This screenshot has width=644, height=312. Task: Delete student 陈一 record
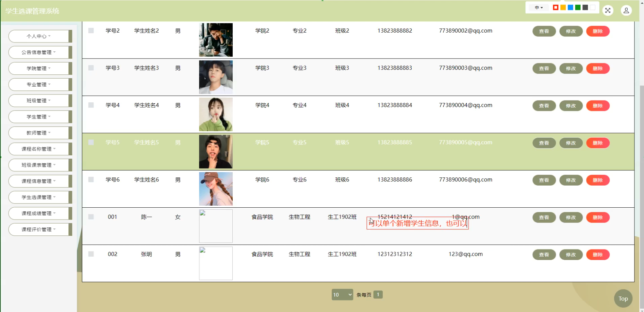598,218
